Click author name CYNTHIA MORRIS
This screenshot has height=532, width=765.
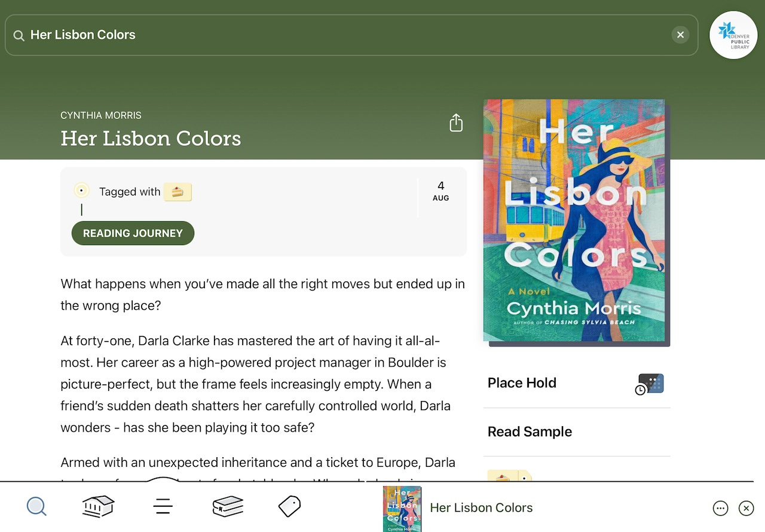coord(101,115)
